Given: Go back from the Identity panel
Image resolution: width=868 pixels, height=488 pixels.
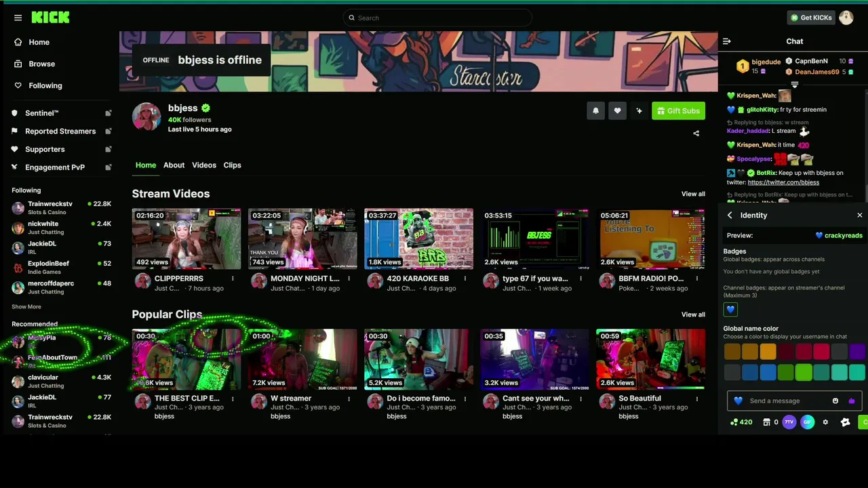Looking at the screenshot, I should pyautogui.click(x=730, y=216).
